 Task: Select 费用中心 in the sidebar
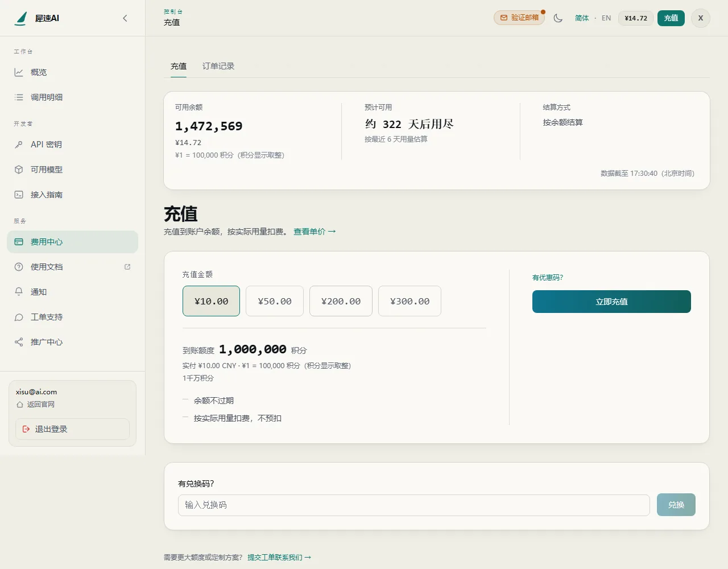[72, 242]
